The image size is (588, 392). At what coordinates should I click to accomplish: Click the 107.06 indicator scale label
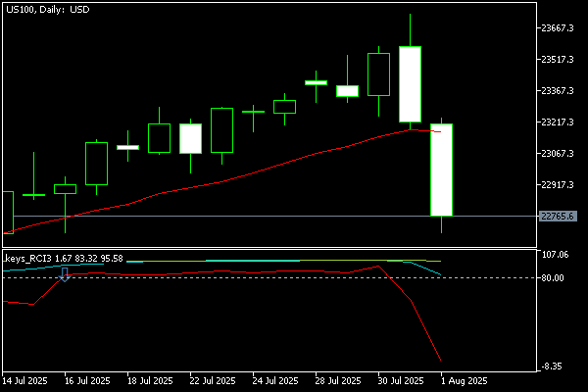pyautogui.click(x=555, y=255)
